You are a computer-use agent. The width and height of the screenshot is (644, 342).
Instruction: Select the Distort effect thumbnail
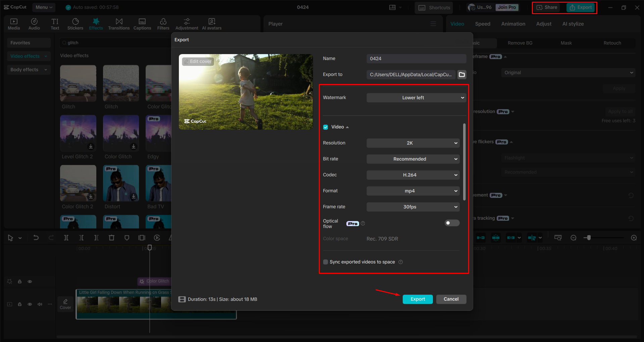tap(121, 183)
